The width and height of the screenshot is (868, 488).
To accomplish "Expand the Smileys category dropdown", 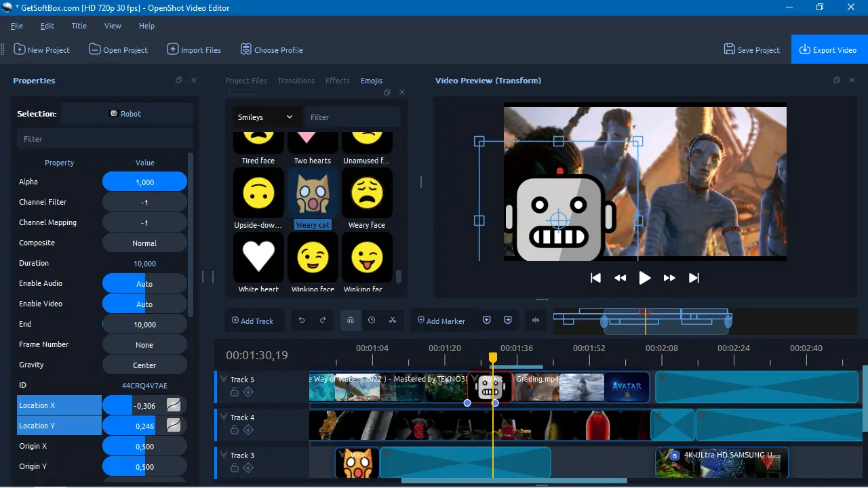I will [267, 117].
